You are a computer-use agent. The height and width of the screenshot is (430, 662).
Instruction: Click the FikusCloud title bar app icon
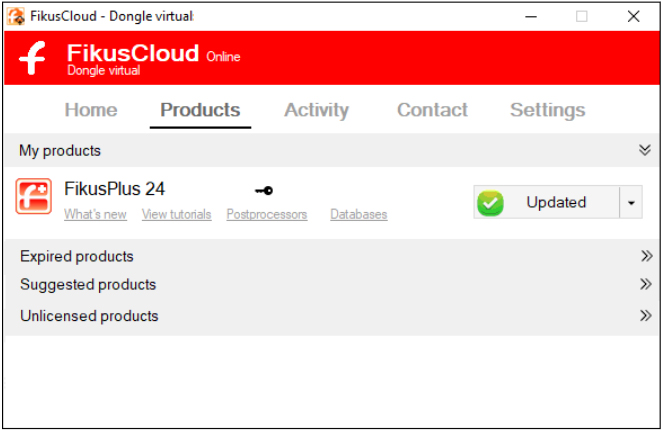coord(16,16)
